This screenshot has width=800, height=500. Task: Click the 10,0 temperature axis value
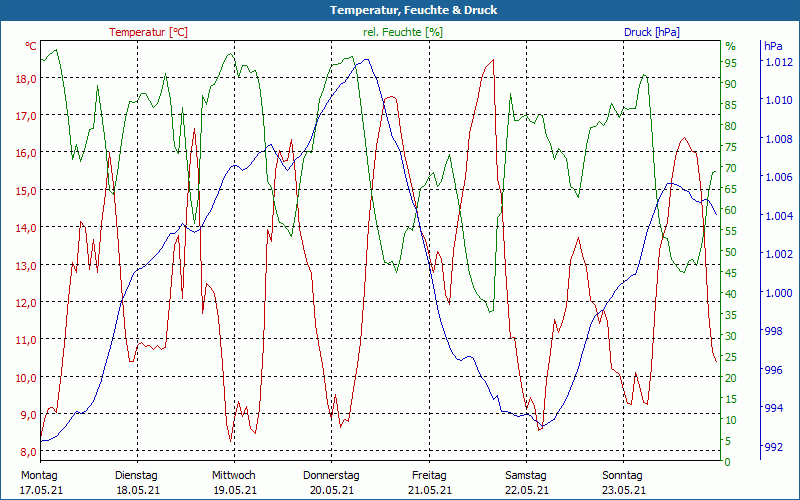coord(28,378)
